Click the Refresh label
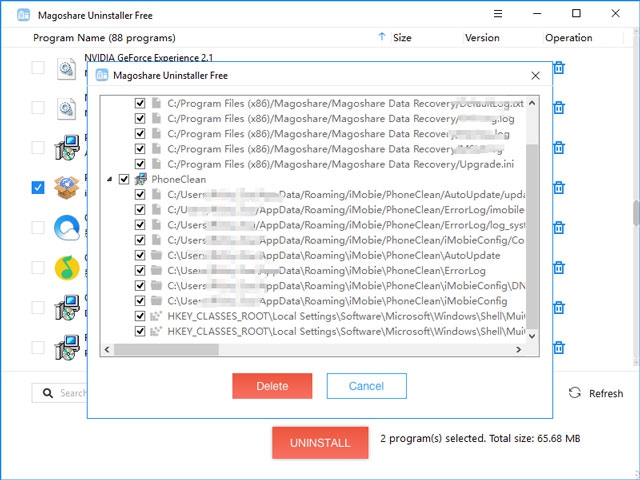Image resolution: width=640 pixels, height=480 pixels. pos(606,393)
